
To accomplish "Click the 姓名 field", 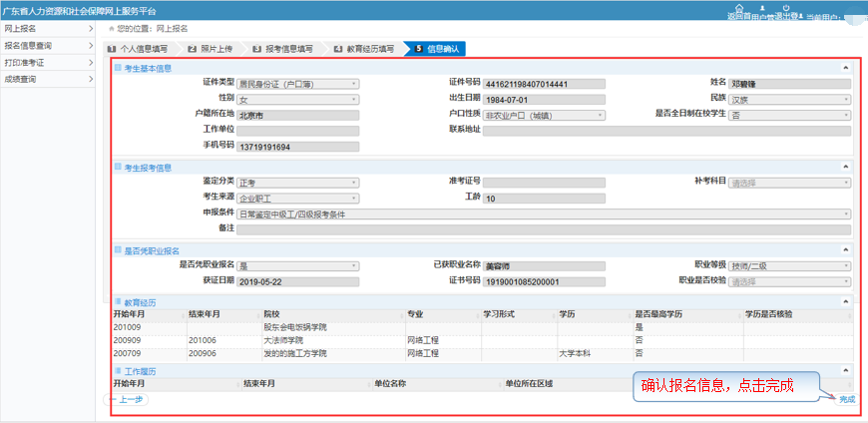I will click(789, 84).
